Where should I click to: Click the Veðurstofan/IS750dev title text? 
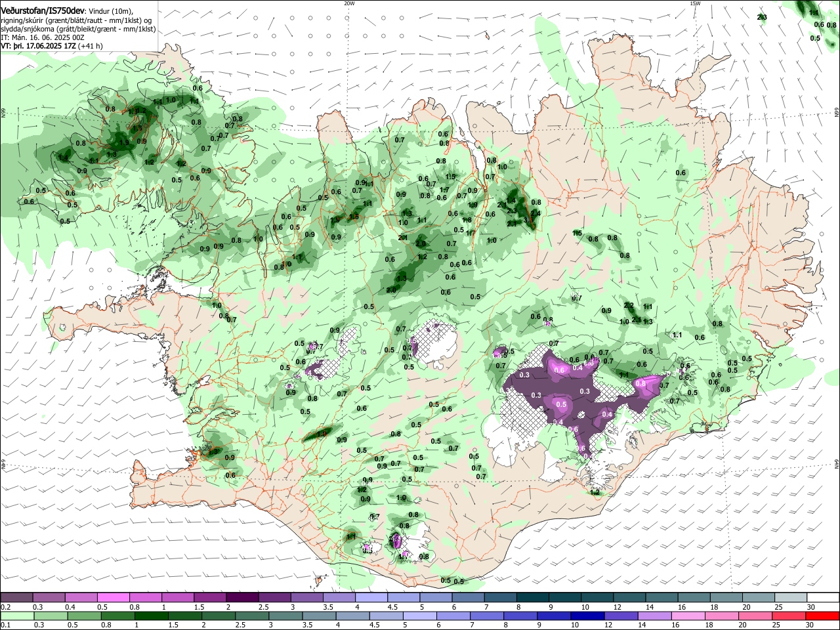tap(43, 11)
